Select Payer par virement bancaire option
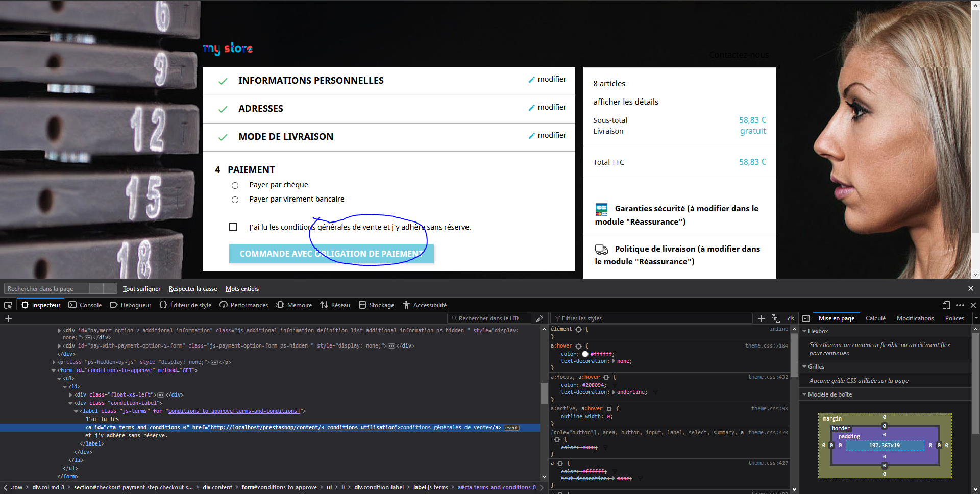This screenshot has height=494, width=980. pyautogui.click(x=235, y=200)
